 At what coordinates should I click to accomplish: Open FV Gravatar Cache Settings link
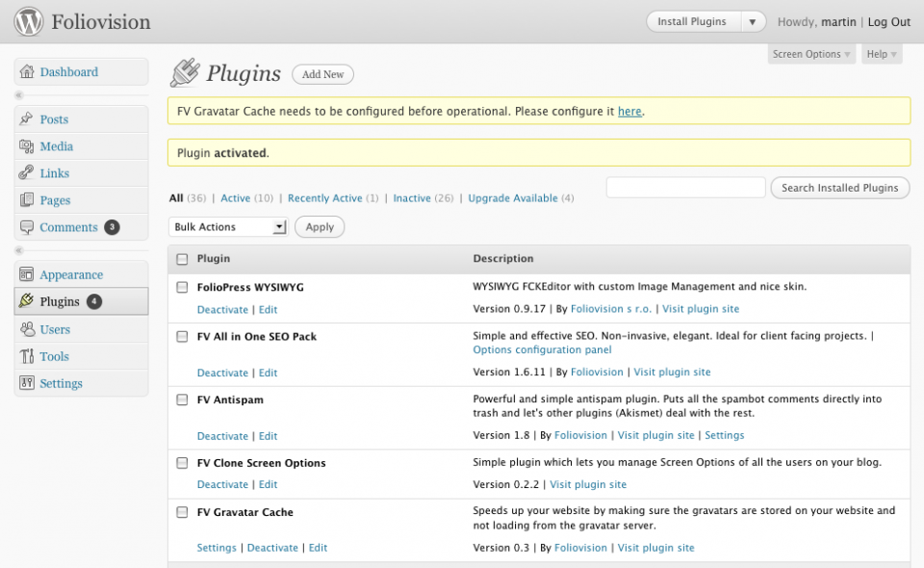point(217,548)
